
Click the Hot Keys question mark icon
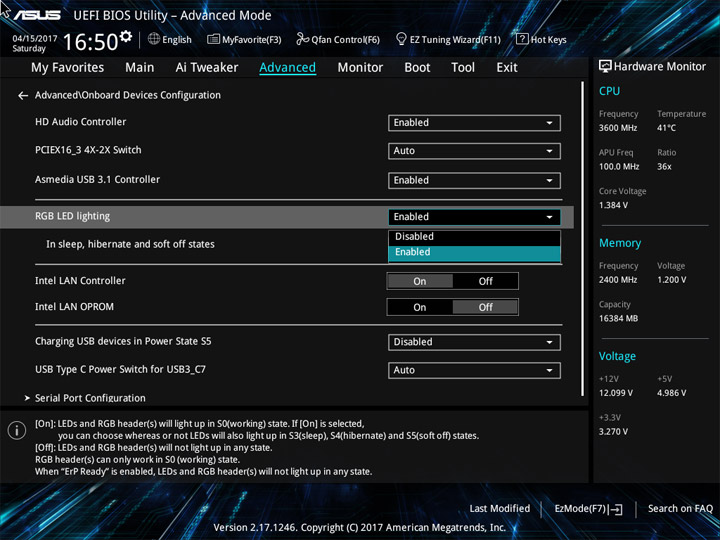click(522, 39)
